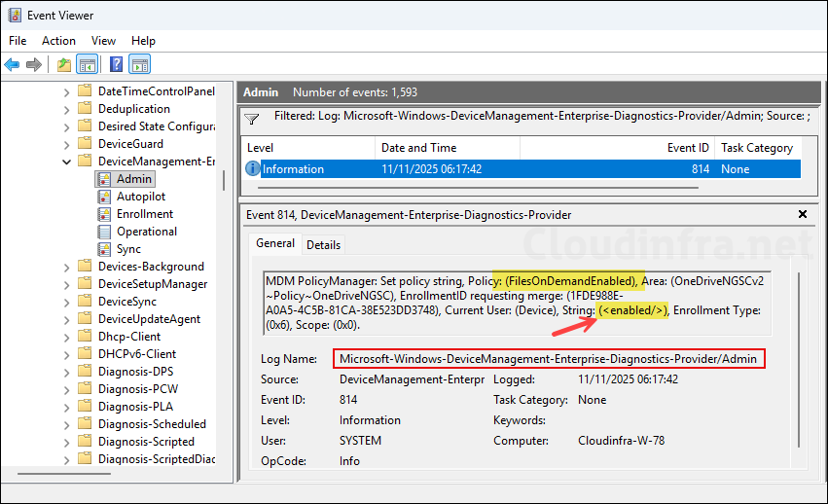Expand the Diagnosis-PCW tree node
This screenshot has height=504, width=828.
pyautogui.click(x=66, y=390)
